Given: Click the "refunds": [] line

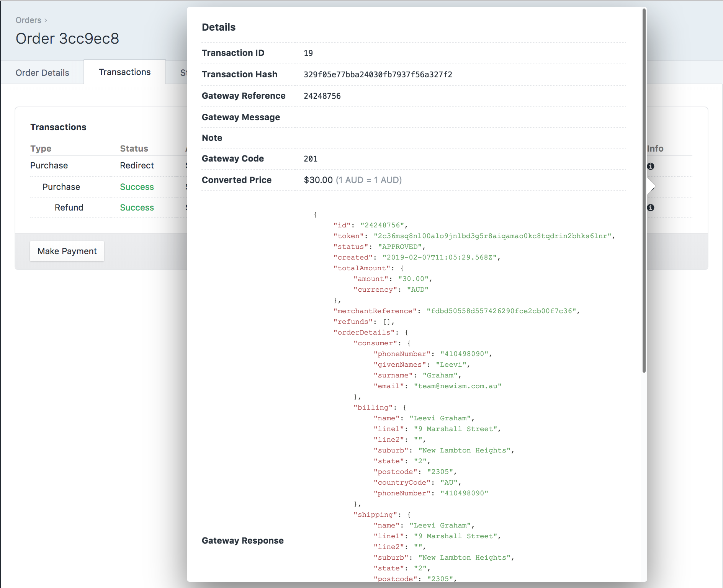Looking at the screenshot, I should [364, 322].
